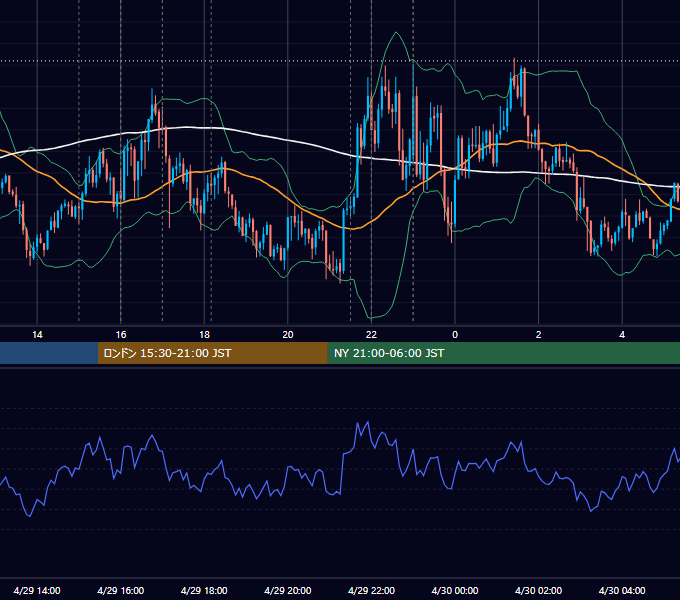Click hour label 20 on price axis
The image size is (680, 600).
point(288,335)
